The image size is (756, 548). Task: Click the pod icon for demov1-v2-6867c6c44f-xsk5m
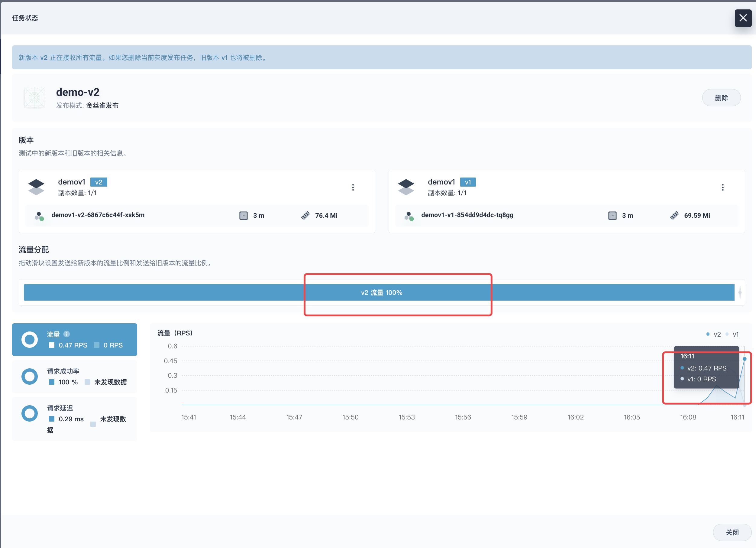pyautogui.click(x=39, y=216)
